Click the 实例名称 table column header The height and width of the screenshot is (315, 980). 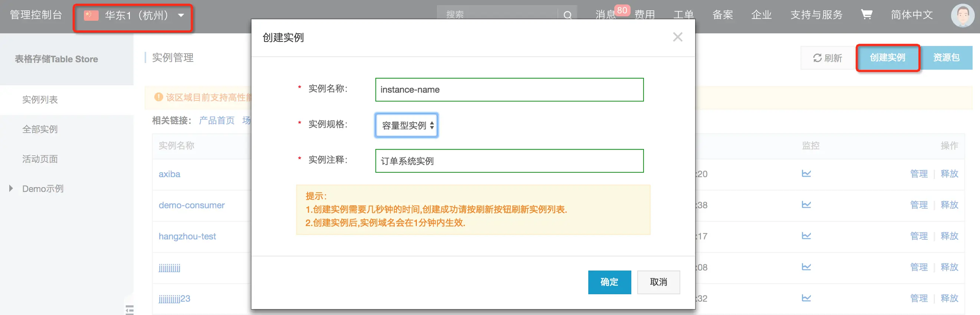[176, 146]
